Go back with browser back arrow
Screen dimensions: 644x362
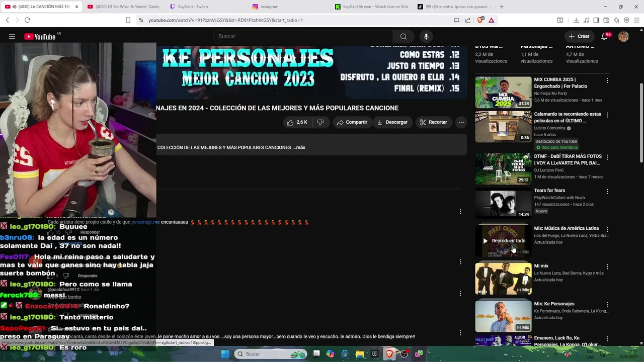[8, 20]
